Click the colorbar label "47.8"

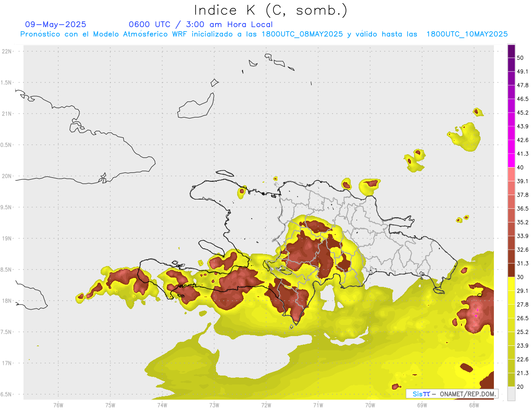pos(523,85)
